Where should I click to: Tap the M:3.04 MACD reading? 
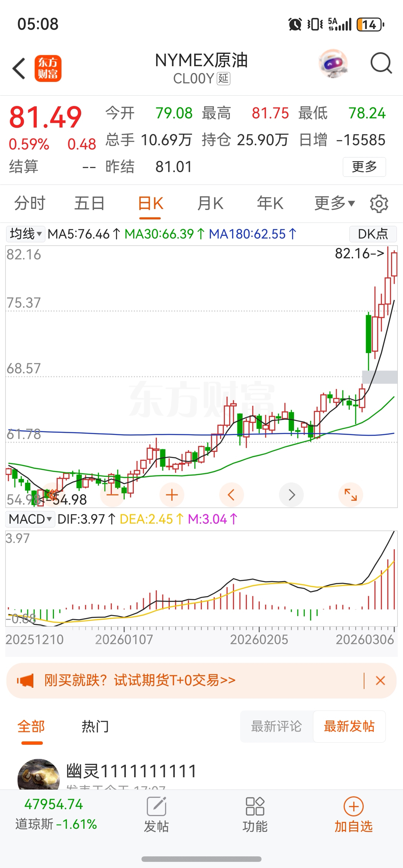[x=213, y=519]
